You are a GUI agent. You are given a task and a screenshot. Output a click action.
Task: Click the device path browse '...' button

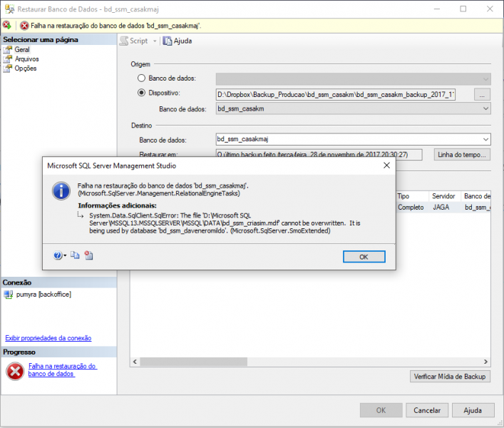pos(483,94)
